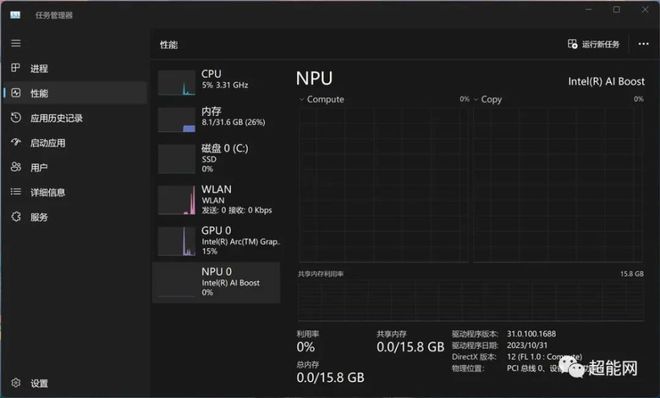Select the 内存 memory entry

click(216, 119)
